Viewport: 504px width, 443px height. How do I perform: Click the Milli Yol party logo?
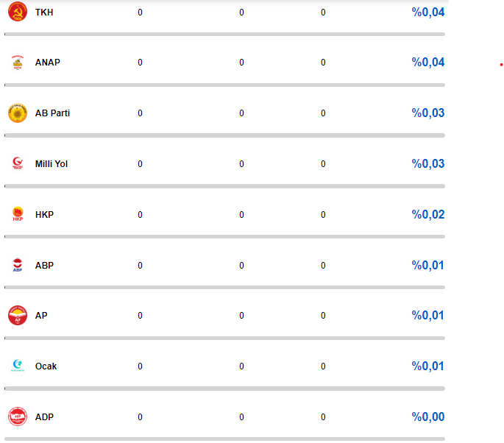18,163
